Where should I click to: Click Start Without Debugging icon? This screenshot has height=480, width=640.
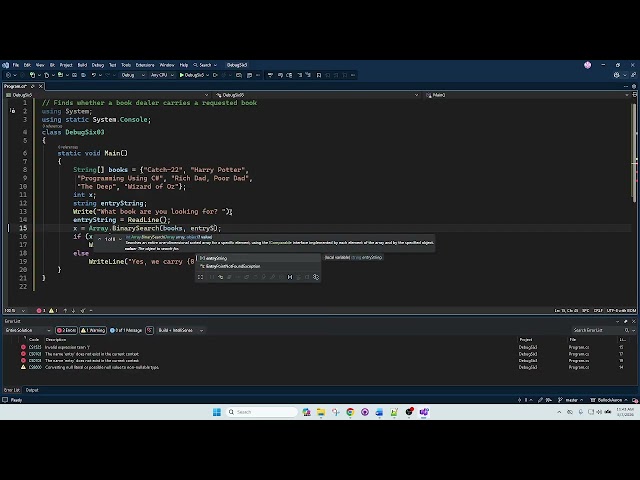click(215, 75)
